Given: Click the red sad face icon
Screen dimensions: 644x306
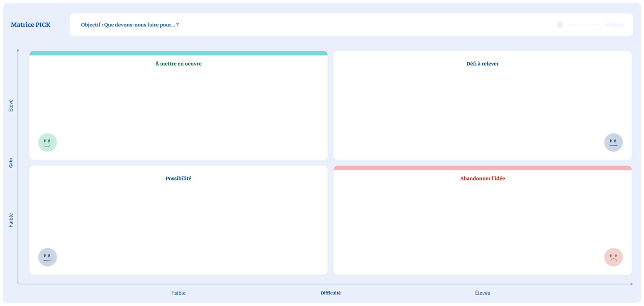Looking at the screenshot, I should [x=613, y=257].
